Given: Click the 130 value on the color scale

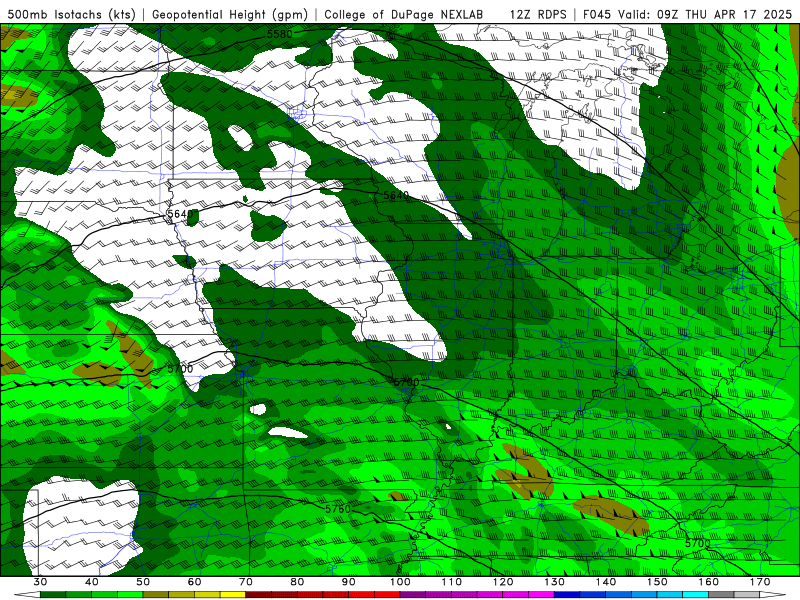Looking at the screenshot, I should pyautogui.click(x=555, y=582).
